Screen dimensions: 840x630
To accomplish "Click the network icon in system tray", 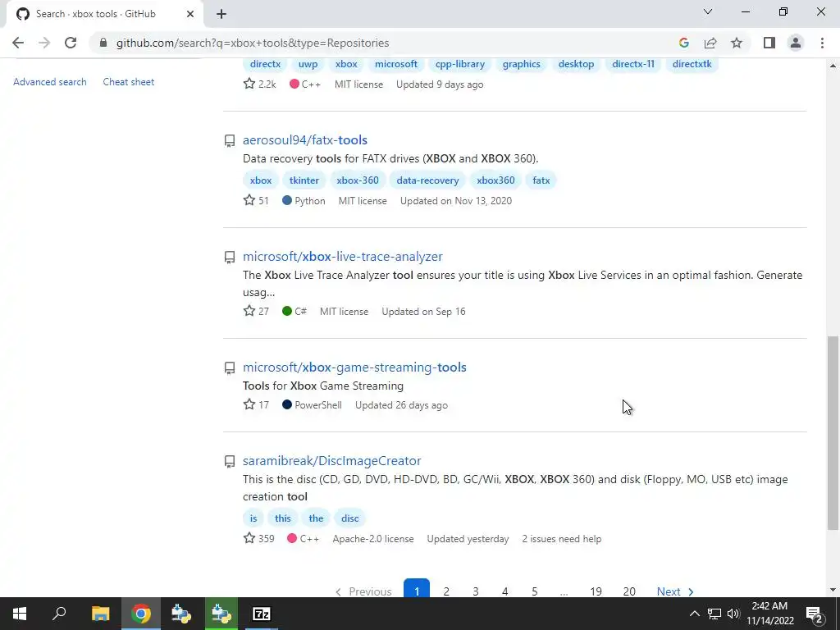I will point(714,614).
